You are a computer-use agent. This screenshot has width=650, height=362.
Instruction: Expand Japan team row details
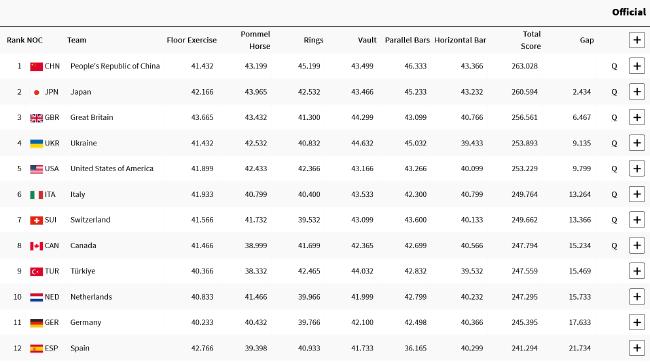pyautogui.click(x=637, y=92)
